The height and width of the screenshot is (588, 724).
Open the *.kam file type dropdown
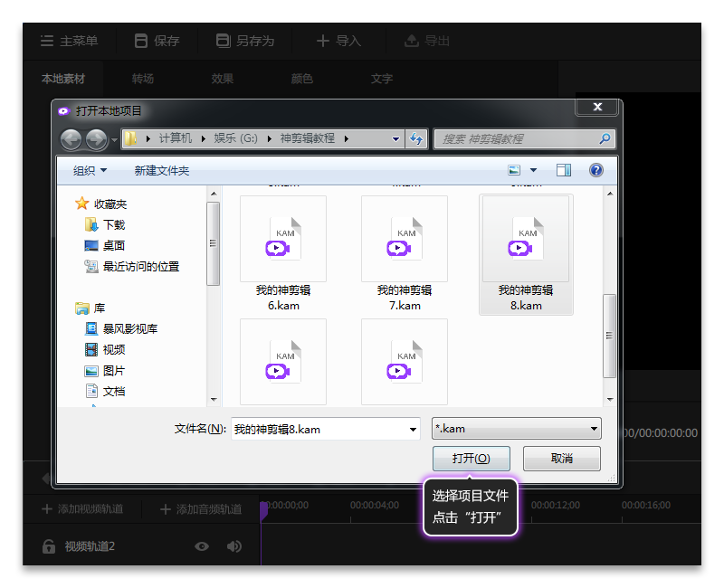pos(516,429)
